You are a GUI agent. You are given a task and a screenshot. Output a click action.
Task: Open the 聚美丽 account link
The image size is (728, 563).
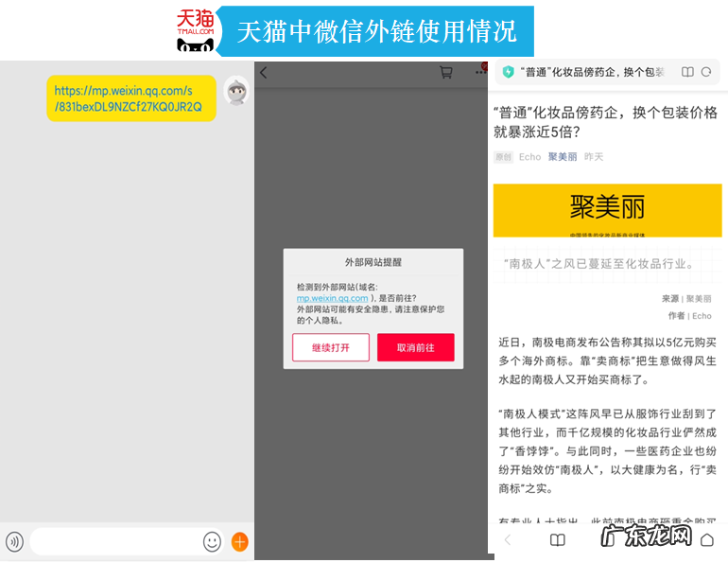563,157
